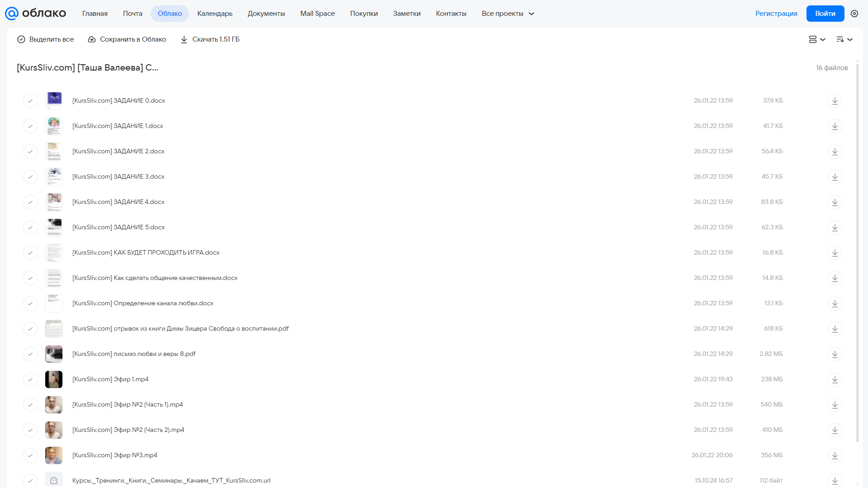Viewport: 868px width, 488px height.
Task: Open the settings gear icon
Action: pos(854,14)
